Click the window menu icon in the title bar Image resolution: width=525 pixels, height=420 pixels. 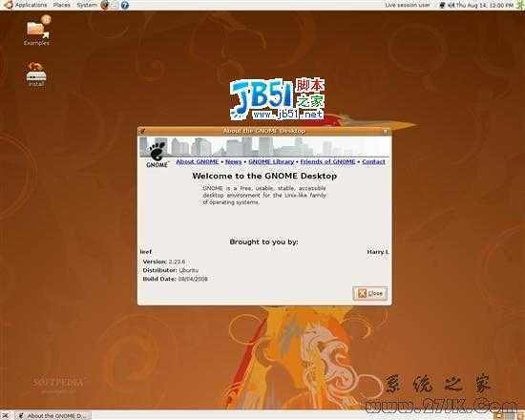[x=142, y=131]
